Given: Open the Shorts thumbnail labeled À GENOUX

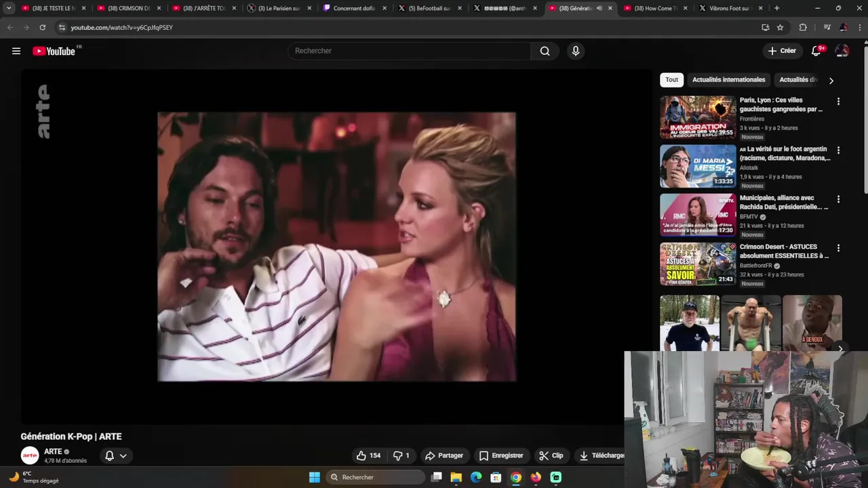Looking at the screenshot, I should tap(812, 323).
